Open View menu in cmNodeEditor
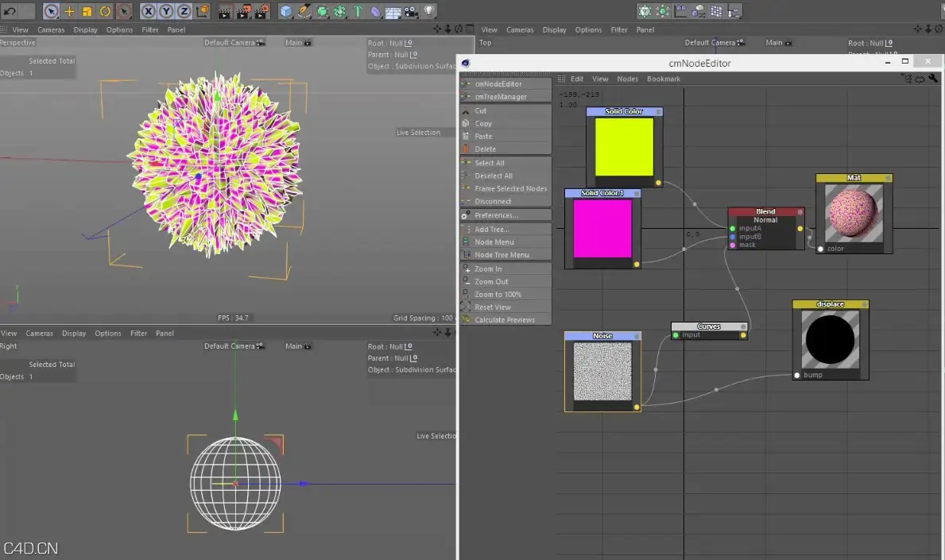This screenshot has width=945, height=560. [x=599, y=79]
